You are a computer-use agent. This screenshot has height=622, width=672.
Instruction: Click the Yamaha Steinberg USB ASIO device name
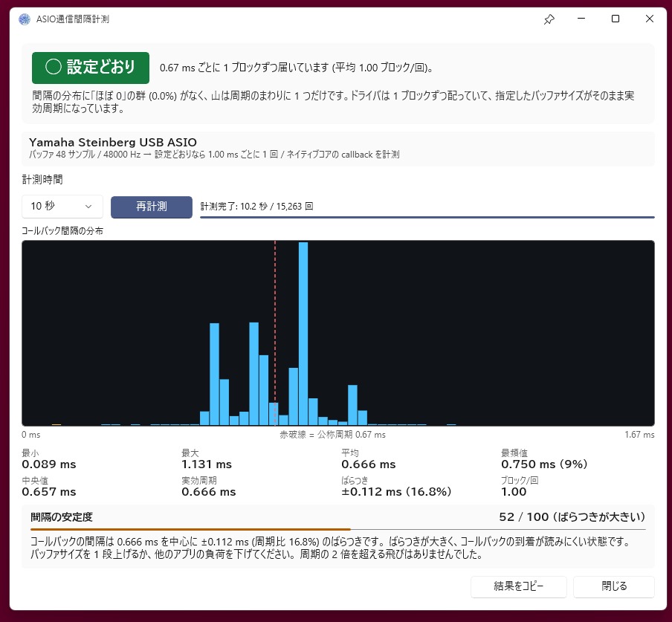point(113,142)
